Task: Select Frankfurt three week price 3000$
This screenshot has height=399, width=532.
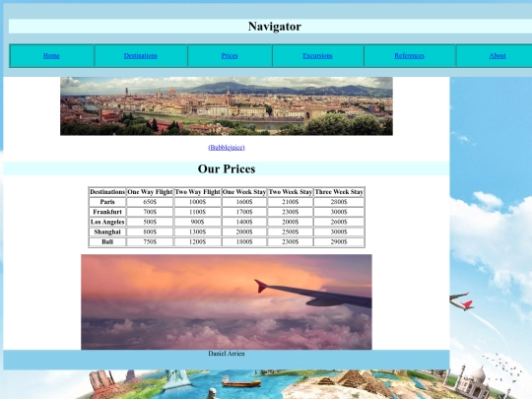Action: click(339, 212)
